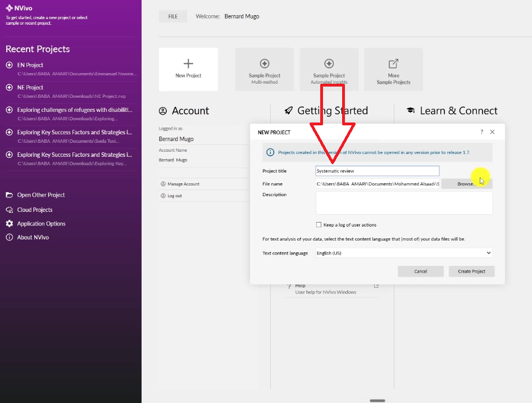This screenshot has width=532, height=403.
Task: Click Manage Account
Action: tap(183, 184)
